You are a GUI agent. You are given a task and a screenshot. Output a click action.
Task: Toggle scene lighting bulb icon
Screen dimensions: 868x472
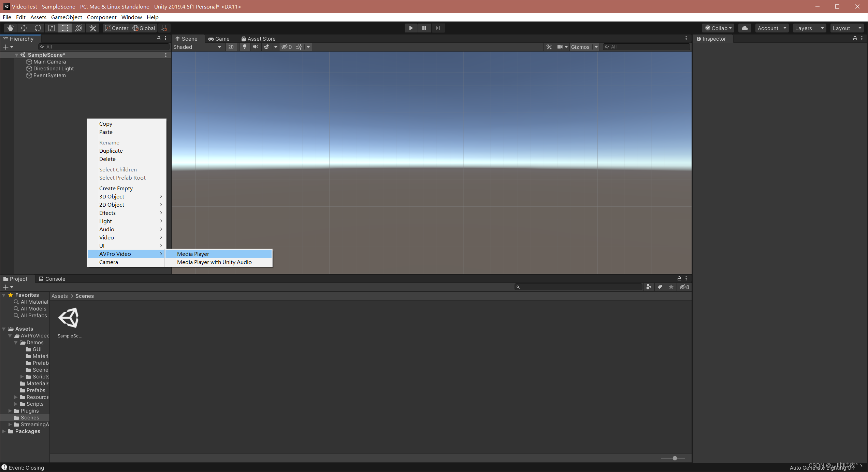[244, 47]
